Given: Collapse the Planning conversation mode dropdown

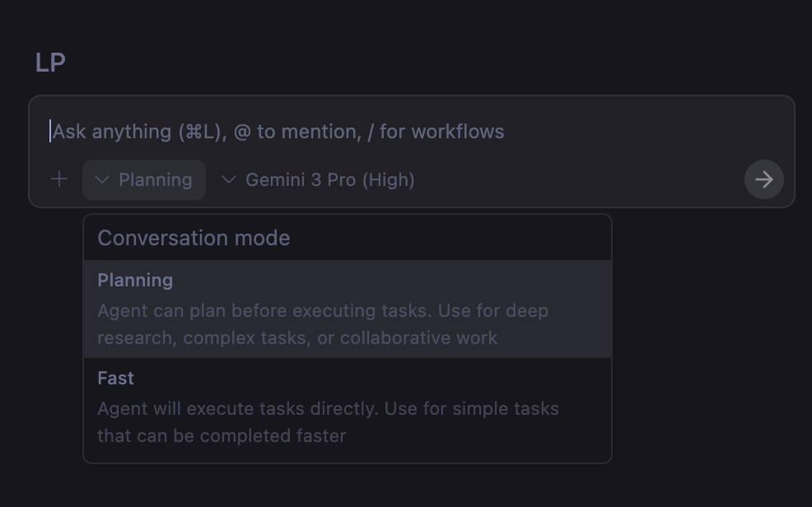Looking at the screenshot, I should pyautogui.click(x=144, y=179).
